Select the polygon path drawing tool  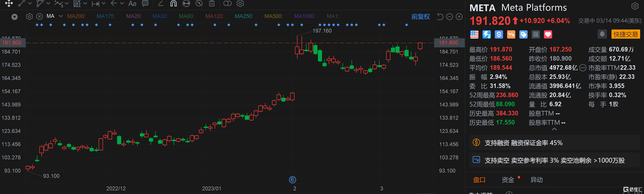click(40, 3)
